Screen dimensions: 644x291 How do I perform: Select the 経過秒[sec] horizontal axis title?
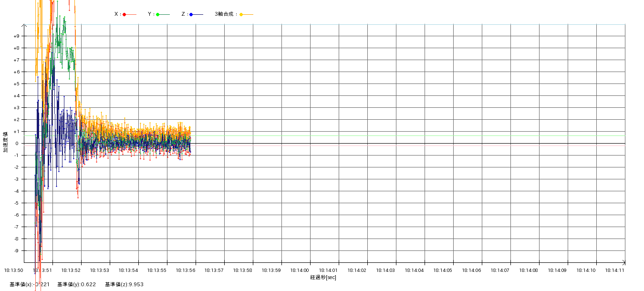tap(323, 277)
